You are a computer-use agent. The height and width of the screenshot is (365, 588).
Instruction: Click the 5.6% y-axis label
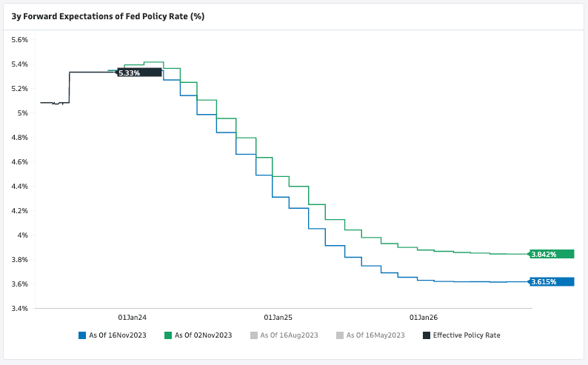click(18, 39)
